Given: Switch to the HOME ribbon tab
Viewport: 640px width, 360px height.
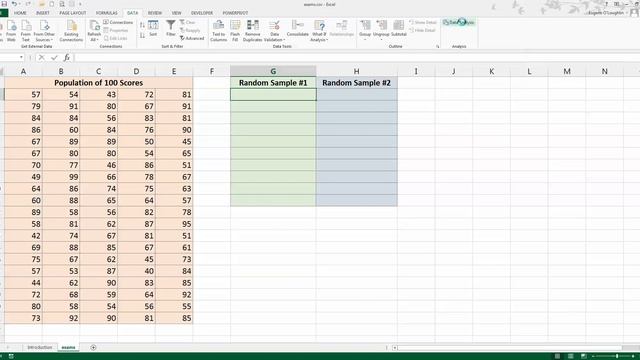Looking at the screenshot, I should [x=20, y=13].
